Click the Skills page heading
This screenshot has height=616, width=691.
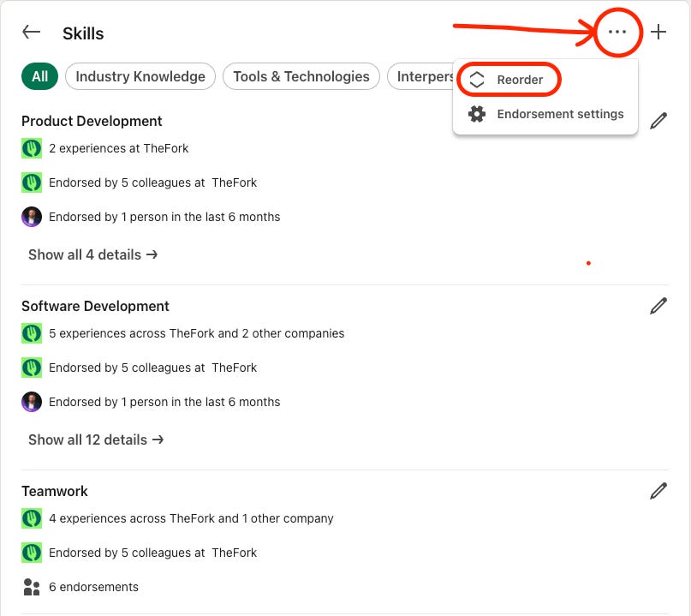pos(83,33)
